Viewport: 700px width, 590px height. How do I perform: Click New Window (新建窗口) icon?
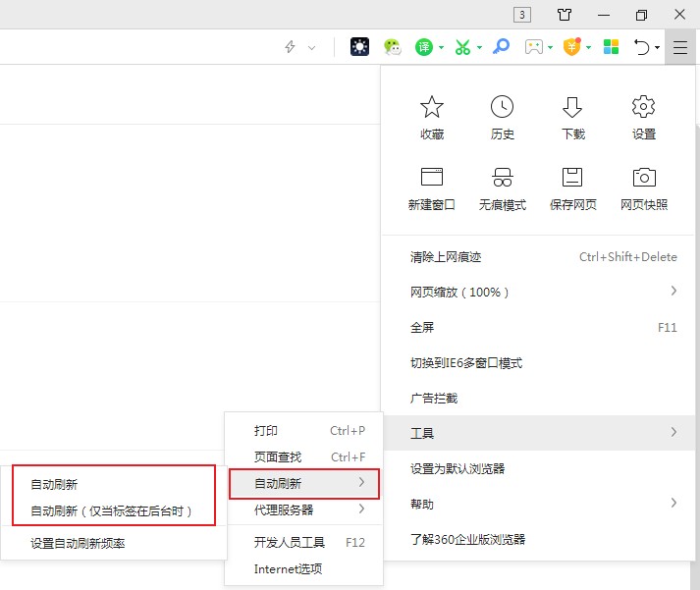pyautogui.click(x=432, y=177)
